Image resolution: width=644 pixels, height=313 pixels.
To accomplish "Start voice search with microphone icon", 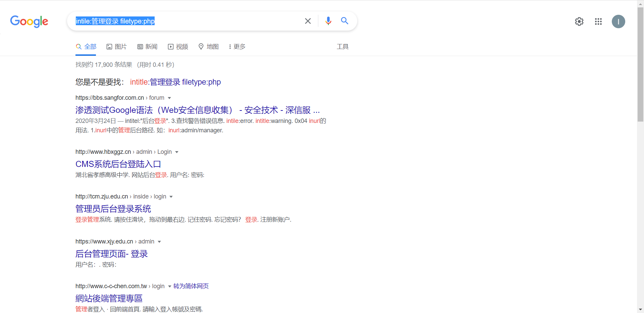I will click(x=328, y=21).
